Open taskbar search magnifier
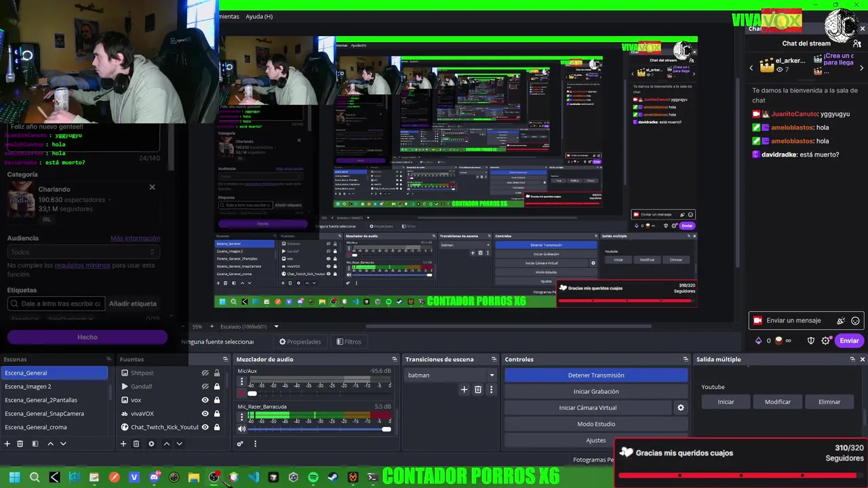 35,477
